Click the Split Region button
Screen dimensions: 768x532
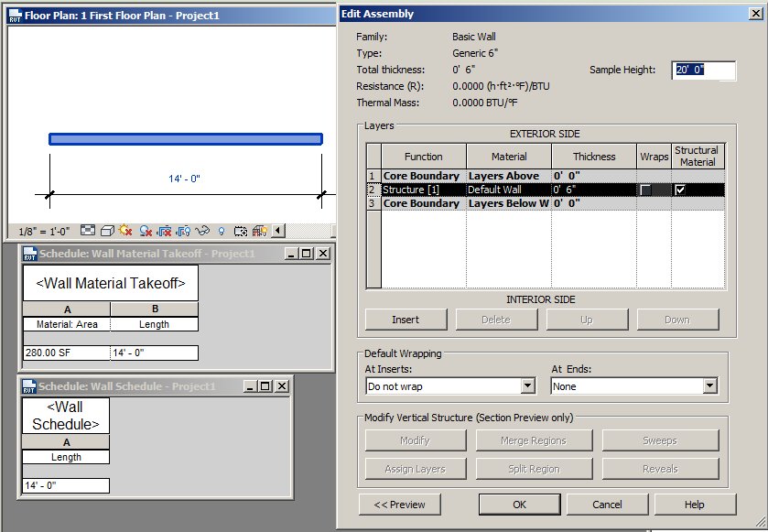(534, 469)
